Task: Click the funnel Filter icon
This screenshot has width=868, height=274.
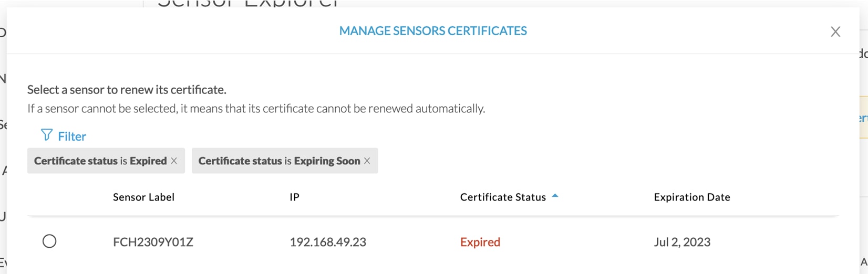Action: point(47,135)
